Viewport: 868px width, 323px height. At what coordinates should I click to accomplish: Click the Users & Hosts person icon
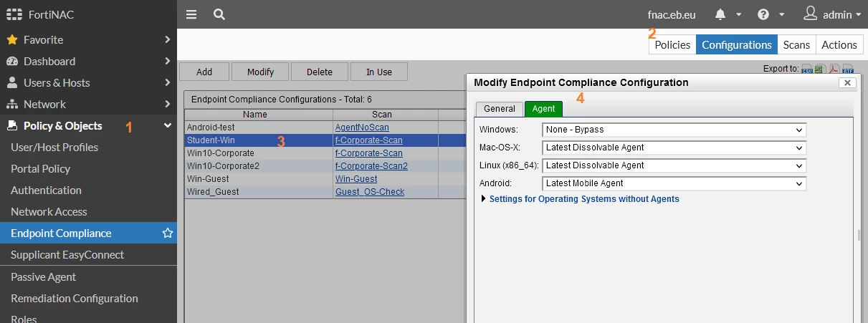click(11, 82)
